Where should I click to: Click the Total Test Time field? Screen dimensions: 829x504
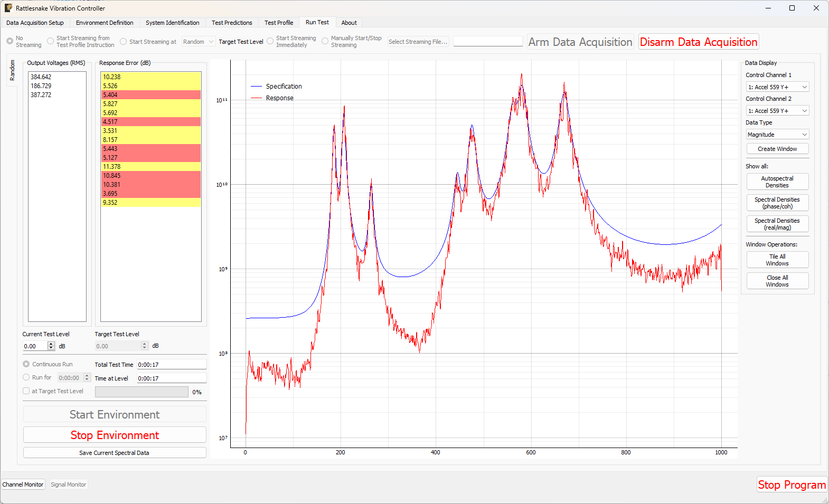tap(171, 365)
